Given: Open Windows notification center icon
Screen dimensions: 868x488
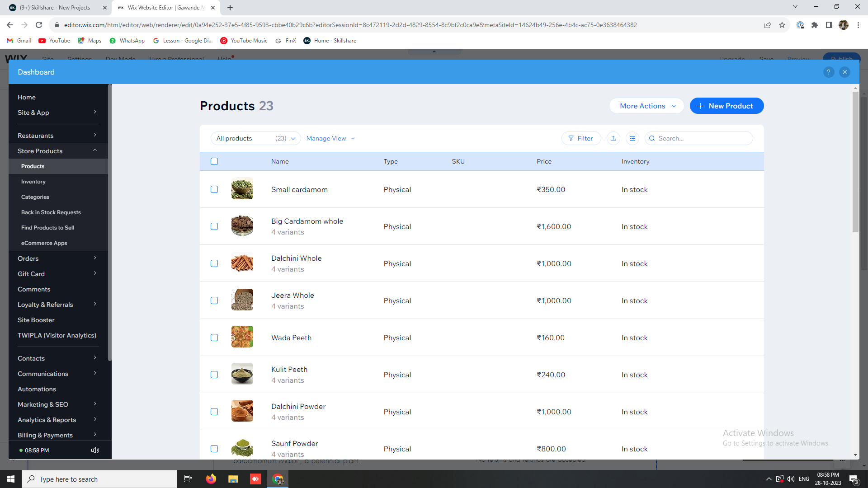Looking at the screenshot, I should click(x=854, y=479).
